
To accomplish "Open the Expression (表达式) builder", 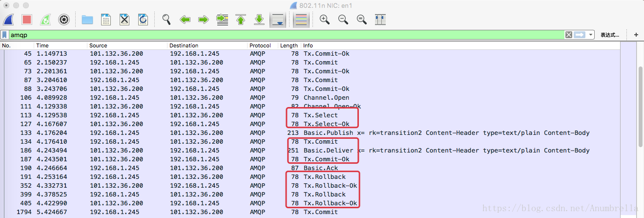I will [609, 35].
